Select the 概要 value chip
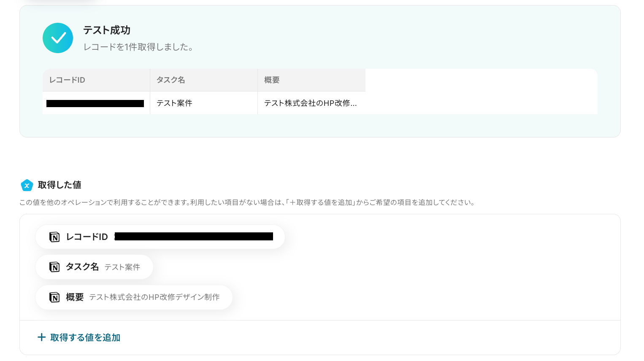 (x=134, y=297)
